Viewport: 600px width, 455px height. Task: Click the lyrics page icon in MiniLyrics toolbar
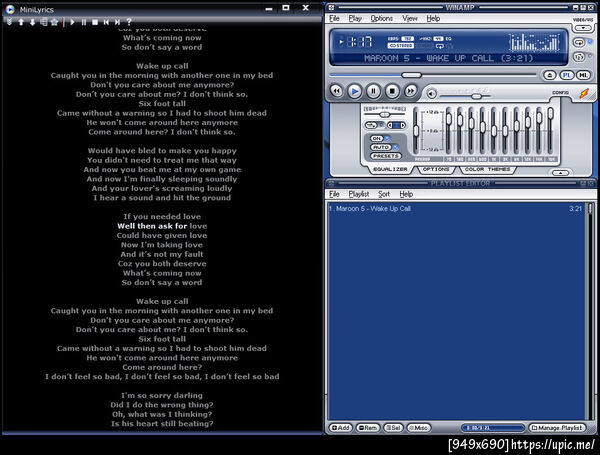pos(44,22)
